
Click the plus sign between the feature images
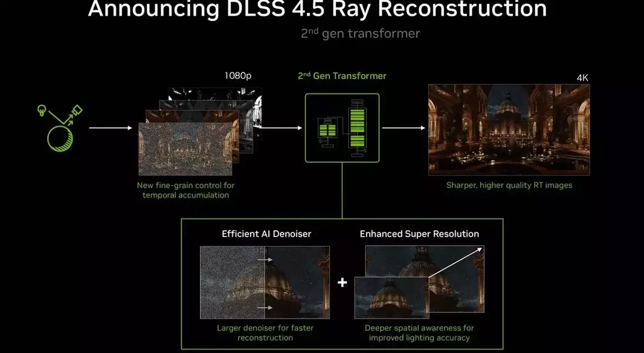pyautogui.click(x=342, y=282)
